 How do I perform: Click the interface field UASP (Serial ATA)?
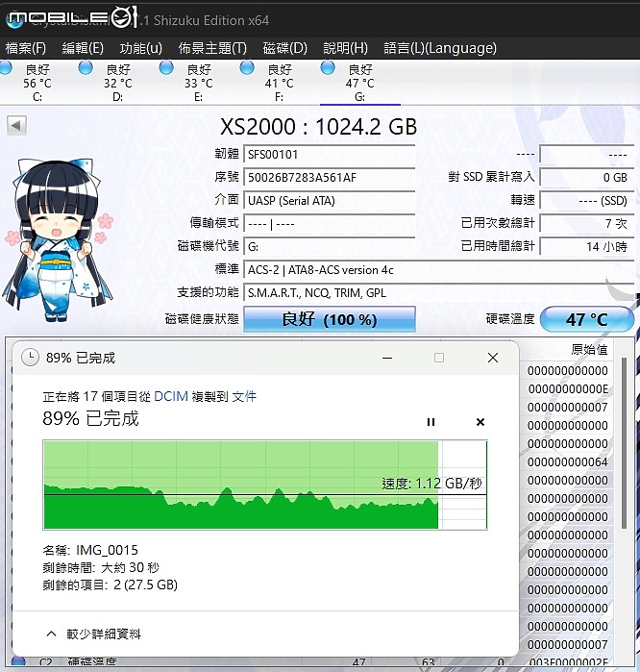(x=329, y=201)
